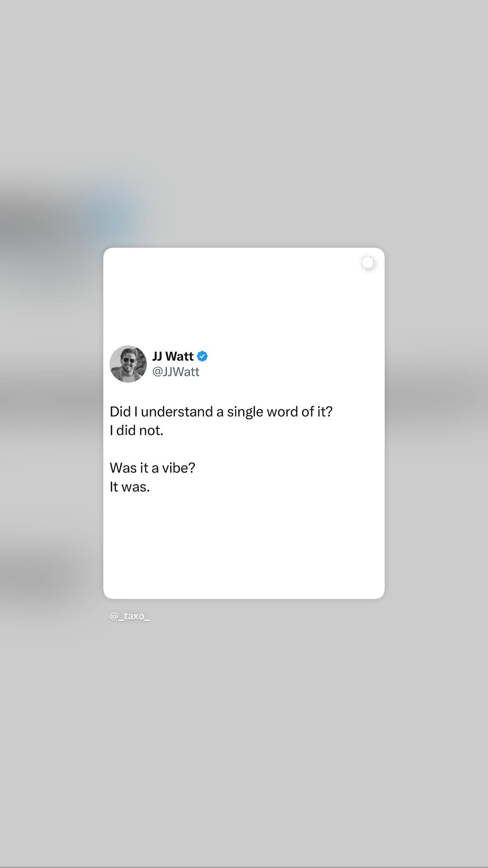Tap the multi-image carousel icon on the card

coord(369,264)
